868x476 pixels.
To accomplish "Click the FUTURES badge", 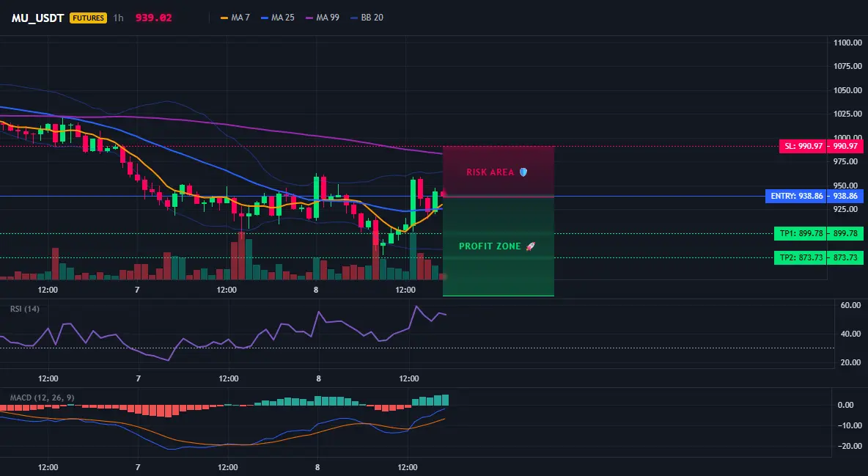I will click(x=88, y=18).
